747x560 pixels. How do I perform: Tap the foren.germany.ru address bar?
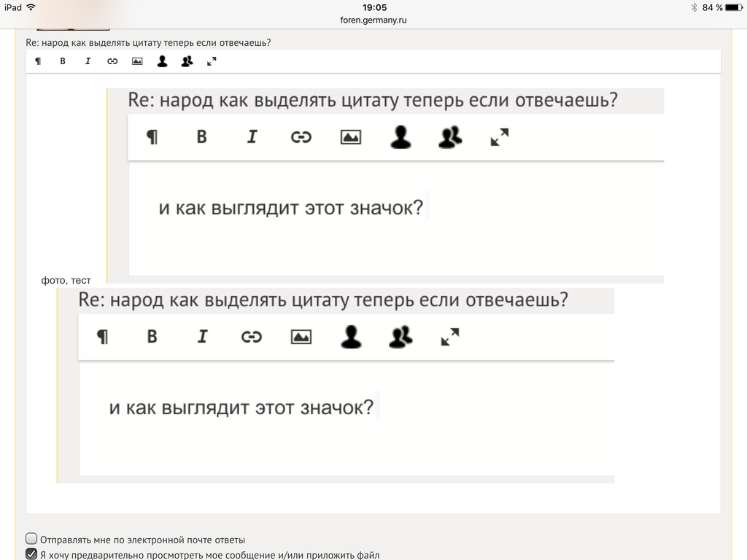click(x=373, y=20)
